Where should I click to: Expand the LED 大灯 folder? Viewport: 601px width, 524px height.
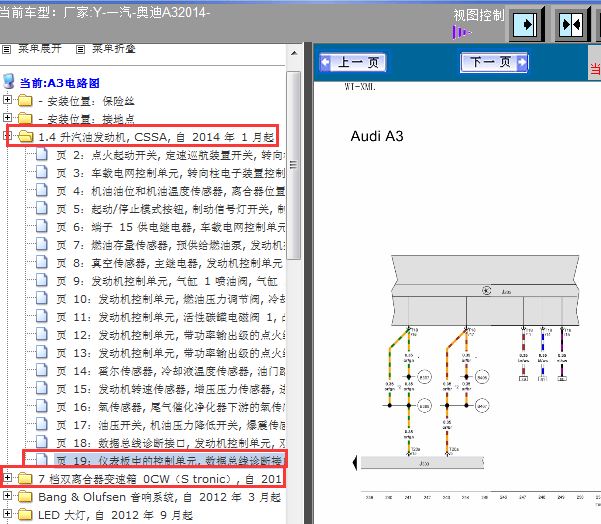pos(7,513)
